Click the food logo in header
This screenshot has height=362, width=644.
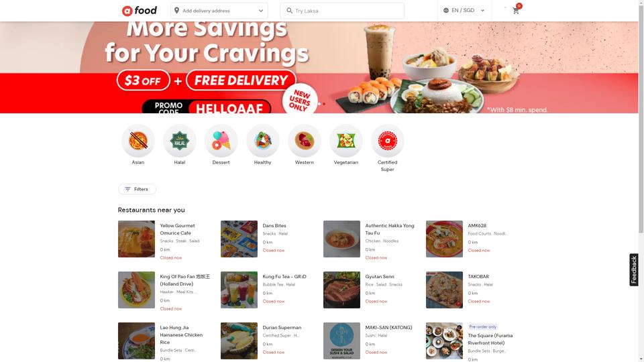(x=140, y=11)
